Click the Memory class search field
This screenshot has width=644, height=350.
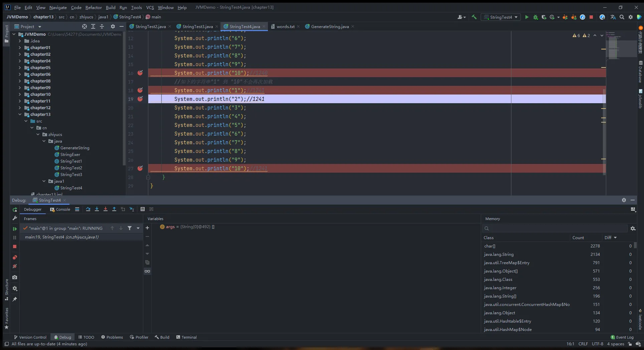click(555, 228)
